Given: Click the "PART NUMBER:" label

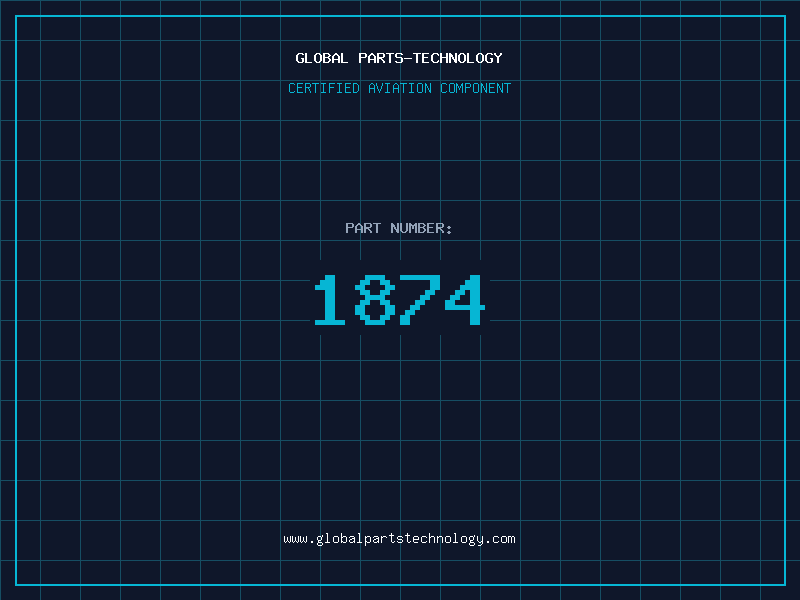Looking at the screenshot, I should click(398, 228).
